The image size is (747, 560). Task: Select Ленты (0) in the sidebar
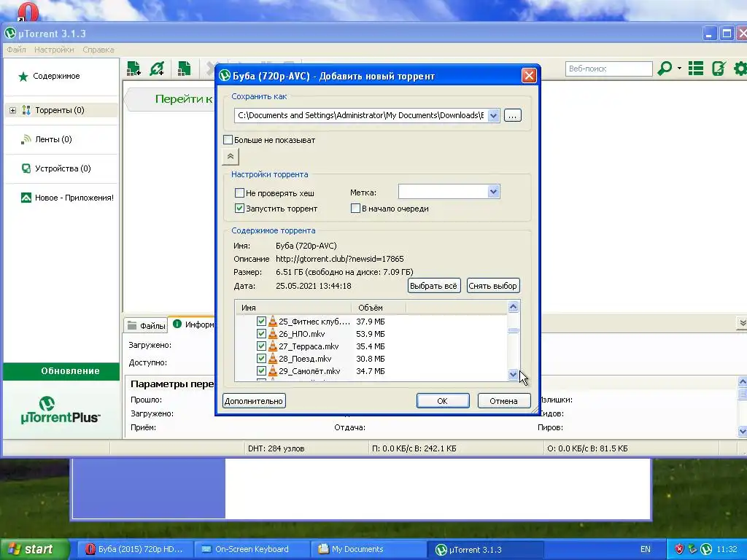coord(53,139)
